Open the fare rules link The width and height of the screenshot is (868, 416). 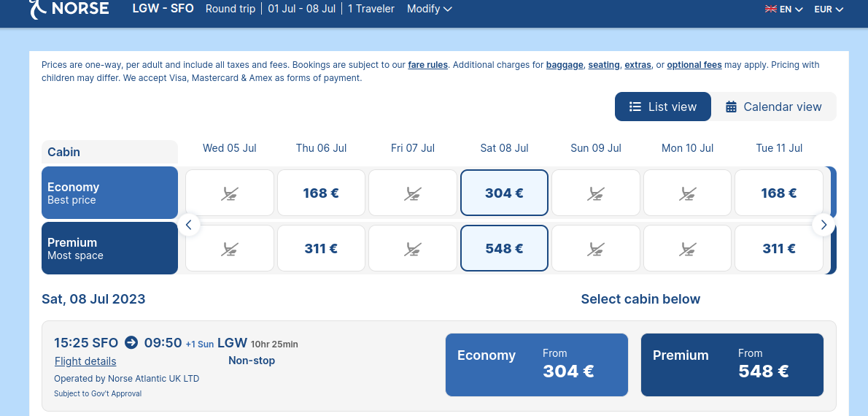(x=428, y=65)
